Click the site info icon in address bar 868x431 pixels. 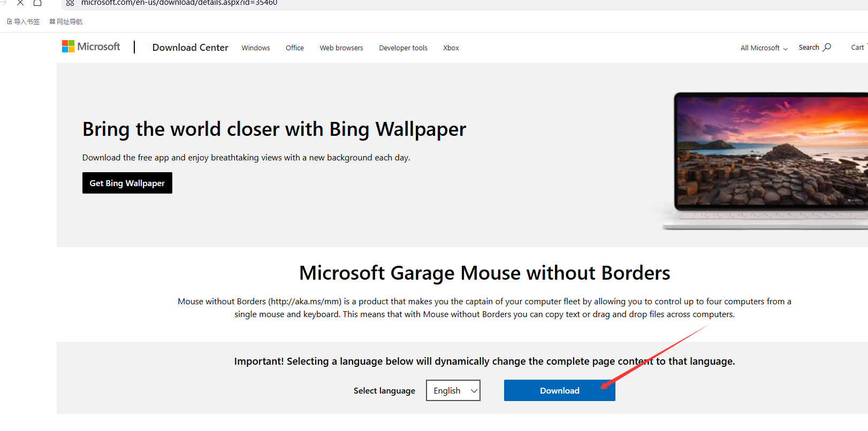[x=70, y=3]
